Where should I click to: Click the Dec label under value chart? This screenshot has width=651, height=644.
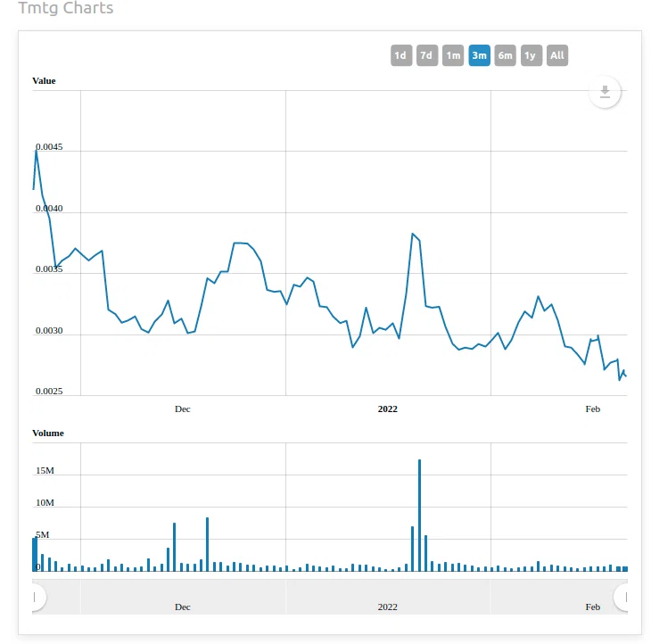(182, 409)
